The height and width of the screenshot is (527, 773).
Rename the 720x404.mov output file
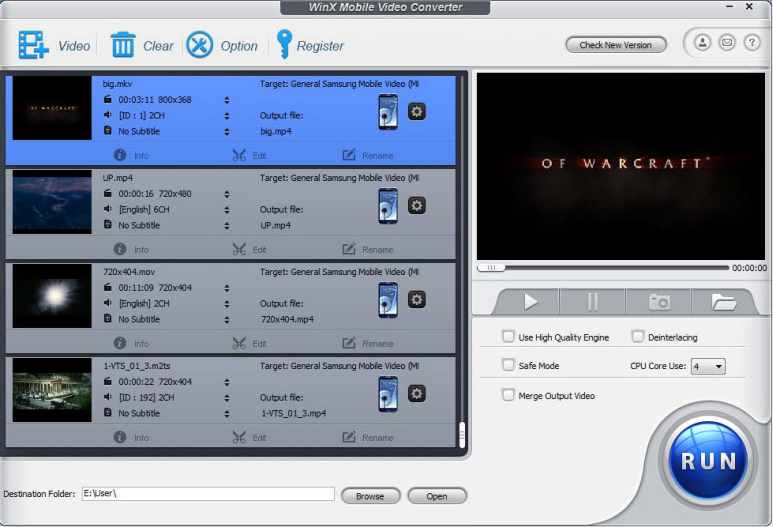click(368, 343)
